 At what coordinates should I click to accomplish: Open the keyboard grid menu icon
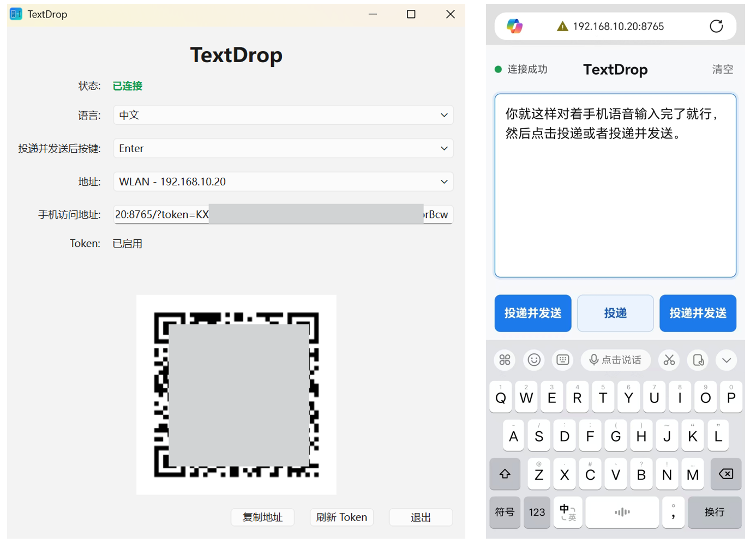coord(505,360)
